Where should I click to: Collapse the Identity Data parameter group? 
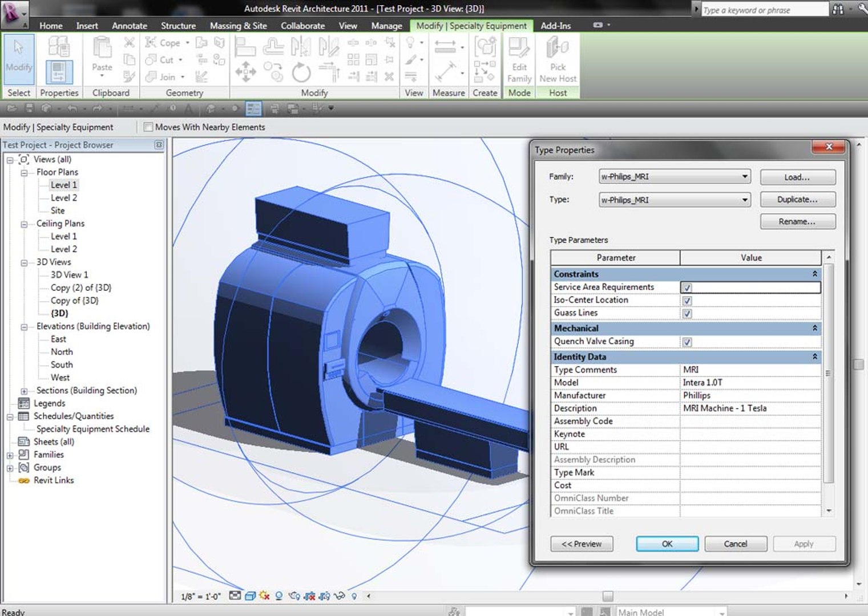tap(815, 356)
